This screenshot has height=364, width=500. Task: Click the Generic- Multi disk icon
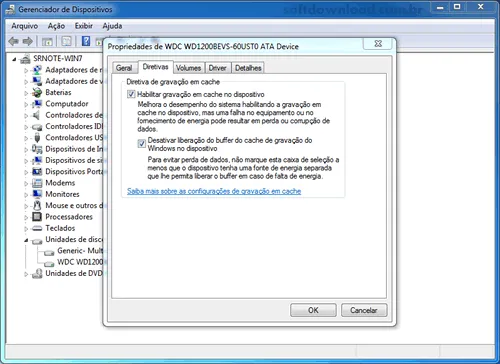49,252
